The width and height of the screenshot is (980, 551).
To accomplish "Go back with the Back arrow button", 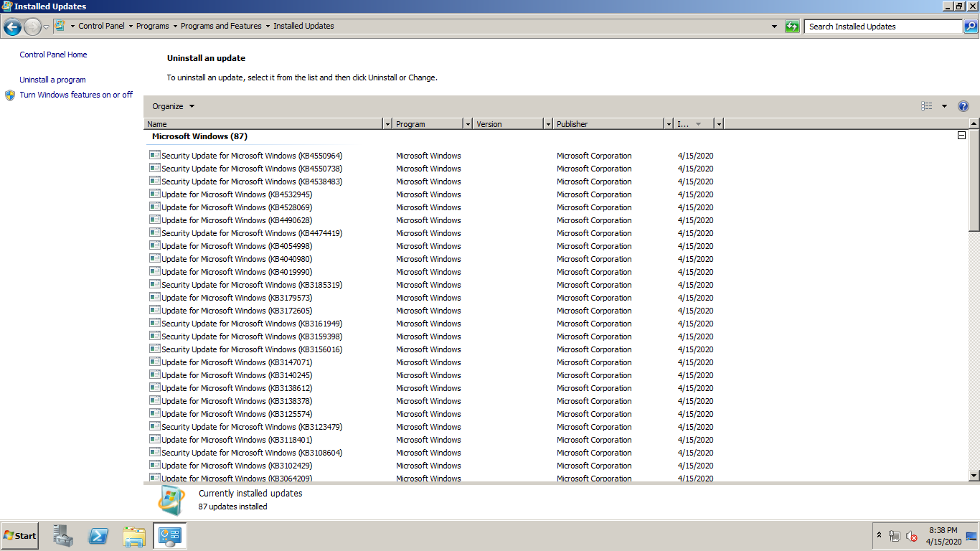I will [x=12, y=27].
